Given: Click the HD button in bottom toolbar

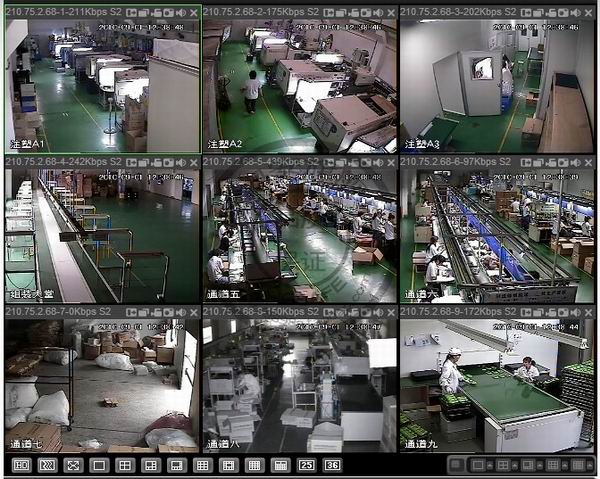Looking at the screenshot, I should coord(20,465).
